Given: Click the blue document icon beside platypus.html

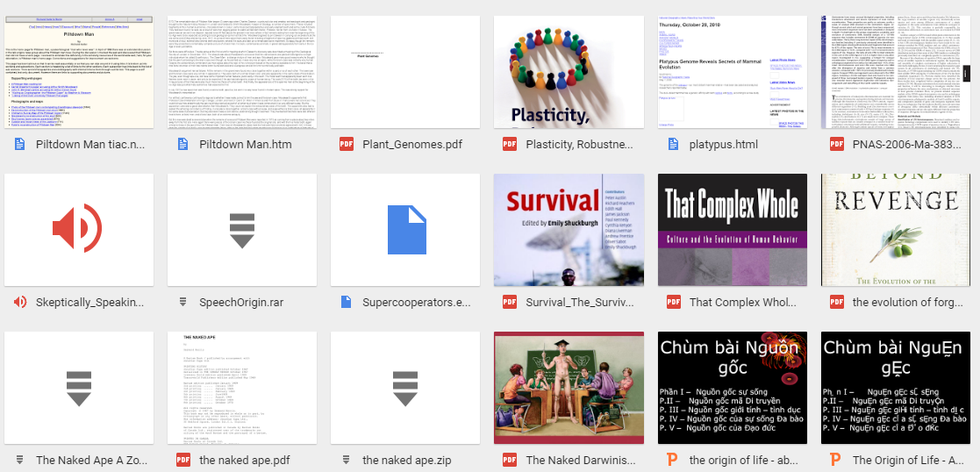Looking at the screenshot, I should pos(673,145).
